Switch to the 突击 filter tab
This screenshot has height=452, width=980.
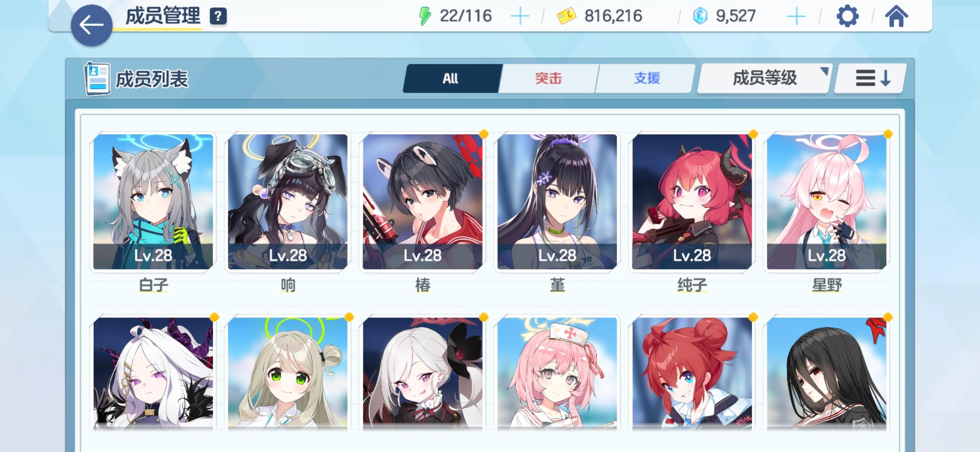(x=548, y=78)
